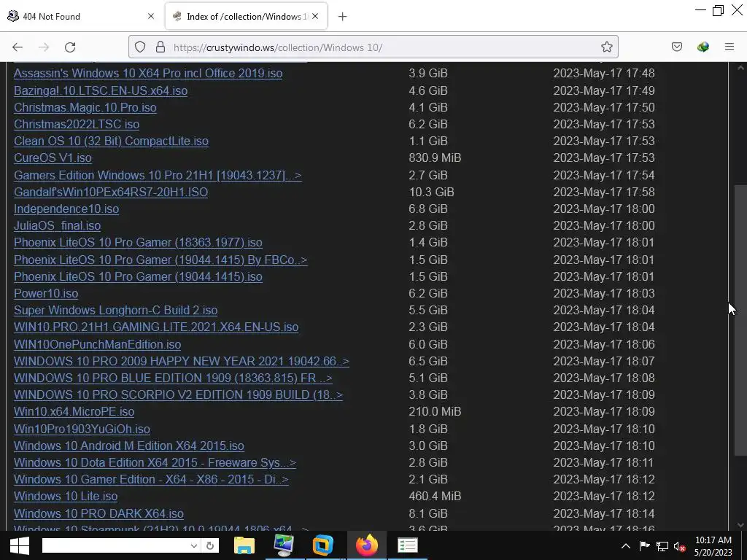
Task: Open the network tray icon
Action: tap(662, 546)
